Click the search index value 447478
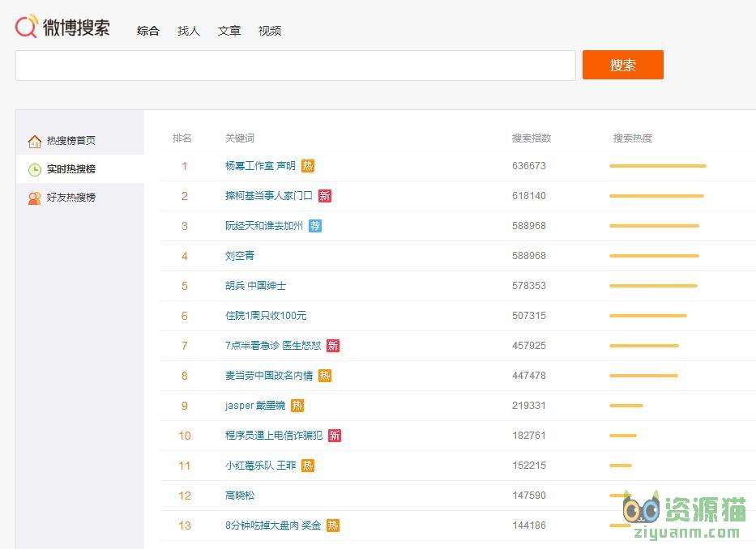Viewport: 756px width, 549px height. click(x=529, y=376)
